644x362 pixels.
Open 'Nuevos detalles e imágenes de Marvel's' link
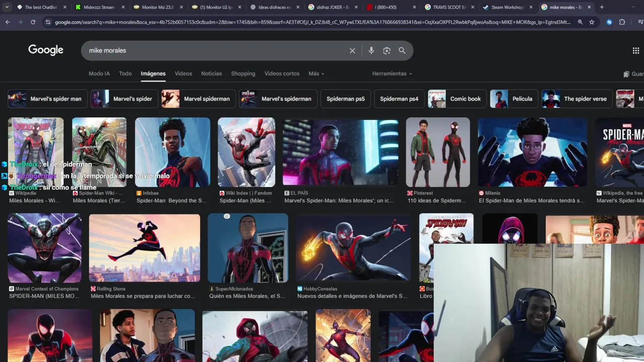(x=352, y=296)
